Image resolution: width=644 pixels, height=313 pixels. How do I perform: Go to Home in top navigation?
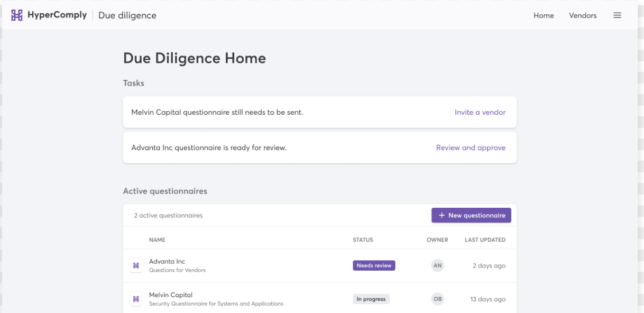[544, 15]
